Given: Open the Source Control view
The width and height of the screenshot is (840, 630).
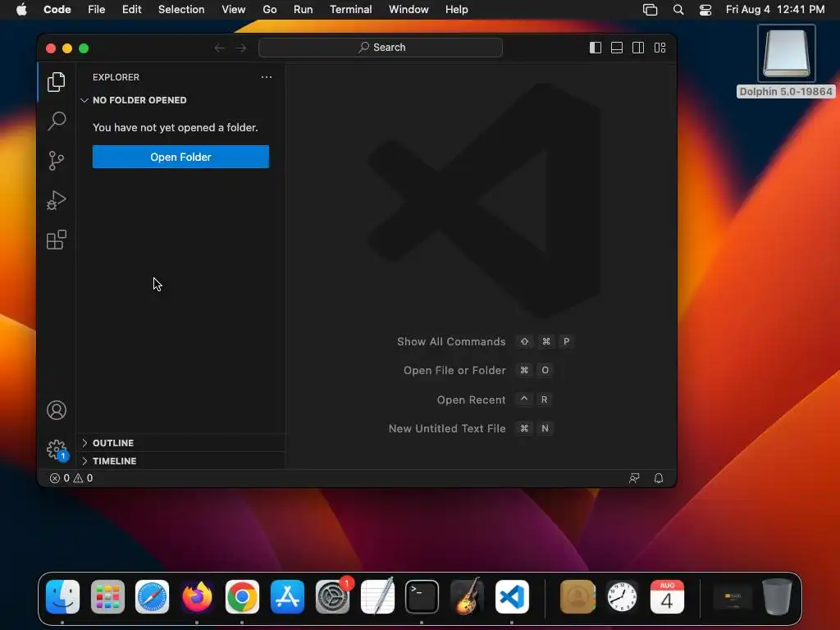Looking at the screenshot, I should coord(57,161).
